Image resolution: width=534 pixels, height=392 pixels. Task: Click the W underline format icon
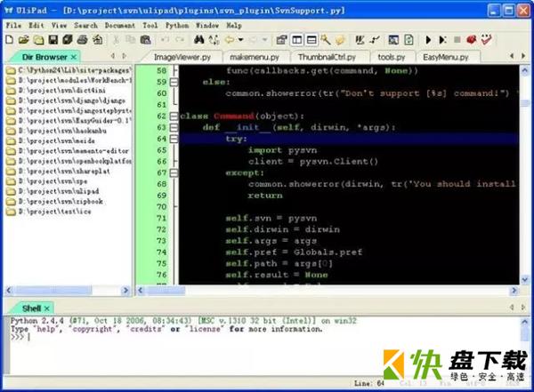[360, 40]
